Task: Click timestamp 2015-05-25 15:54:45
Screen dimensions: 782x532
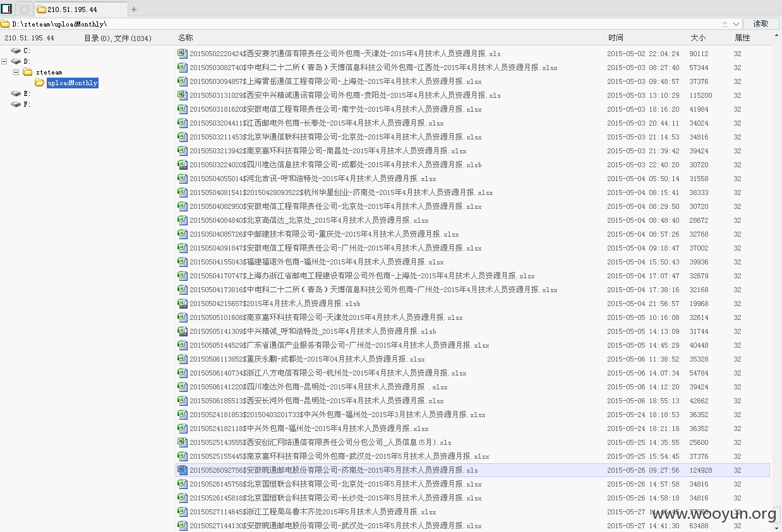Action: [643, 456]
